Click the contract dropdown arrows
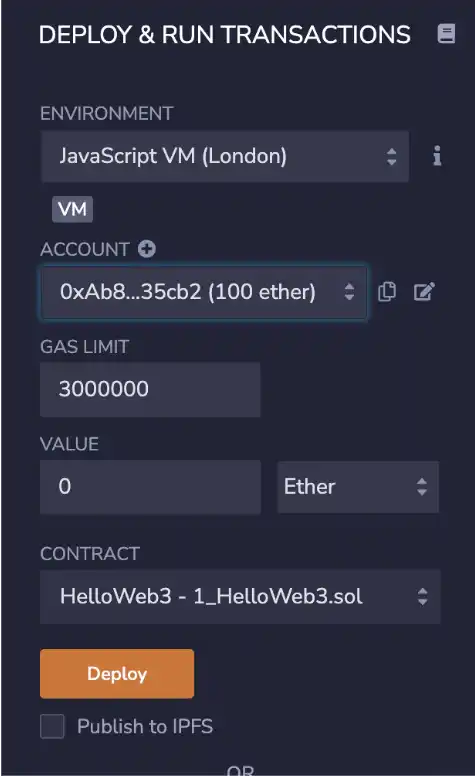The image size is (475, 776). pyautogui.click(x=422, y=596)
